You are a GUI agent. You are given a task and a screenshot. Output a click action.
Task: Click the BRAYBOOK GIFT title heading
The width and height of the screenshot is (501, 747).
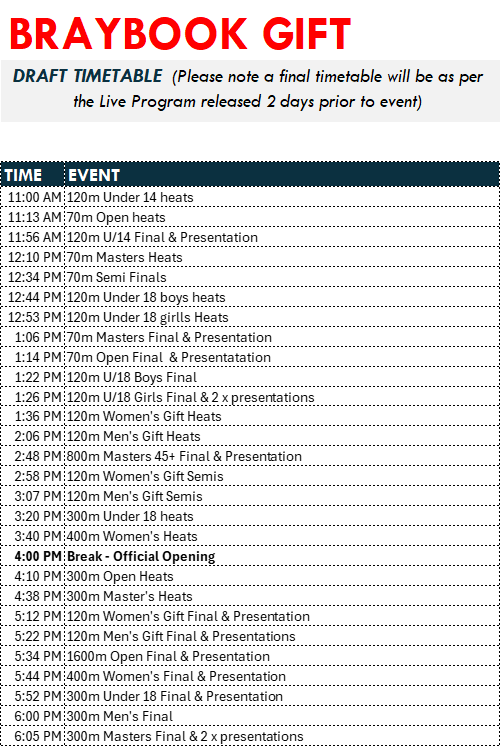click(180, 34)
